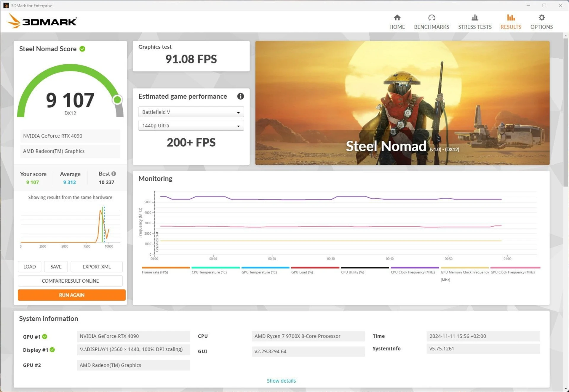Viewport: 569px width, 392px height.
Task: Click the Show details link
Action: click(x=281, y=381)
